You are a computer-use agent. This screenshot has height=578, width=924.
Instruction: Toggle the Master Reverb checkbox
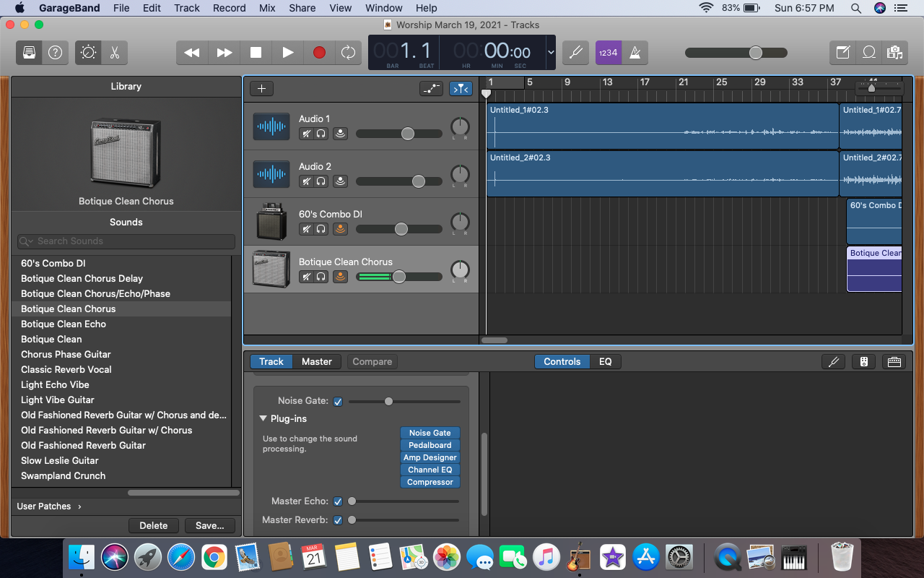point(338,520)
